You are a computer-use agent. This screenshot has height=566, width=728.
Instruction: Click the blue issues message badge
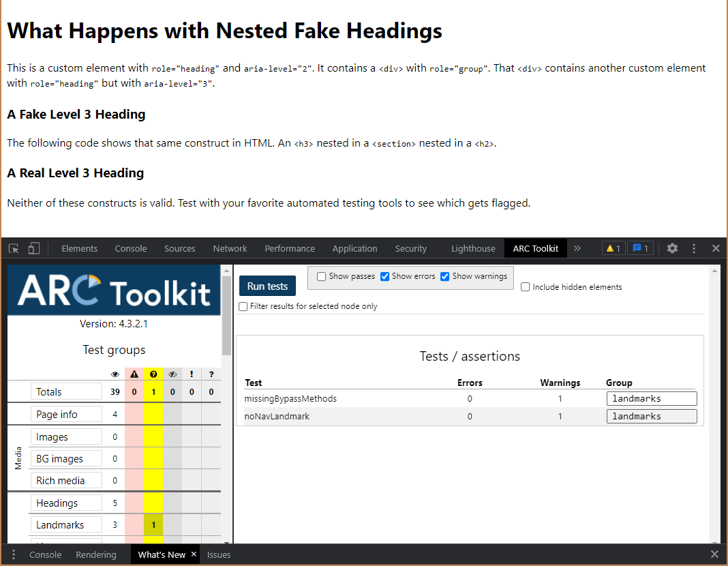pos(641,248)
